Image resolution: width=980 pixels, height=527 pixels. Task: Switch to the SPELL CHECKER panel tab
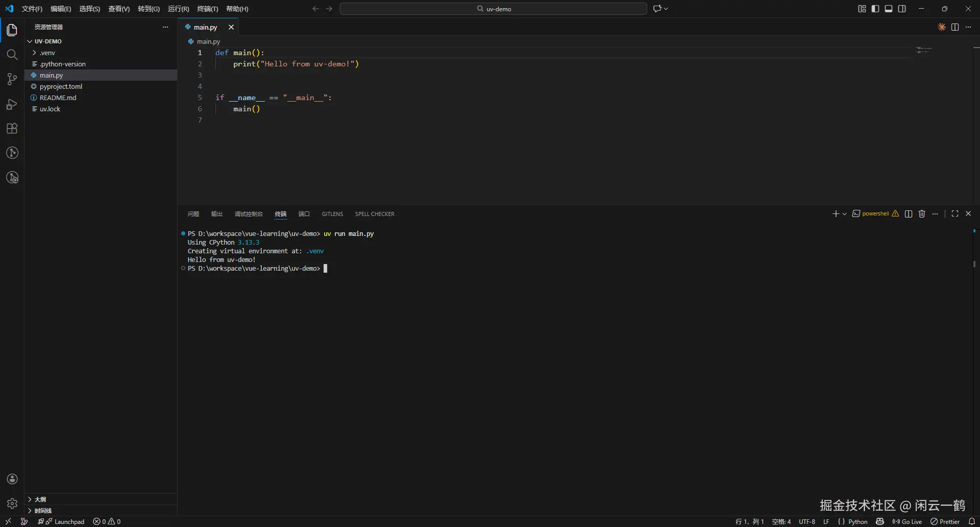tap(375, 214)
